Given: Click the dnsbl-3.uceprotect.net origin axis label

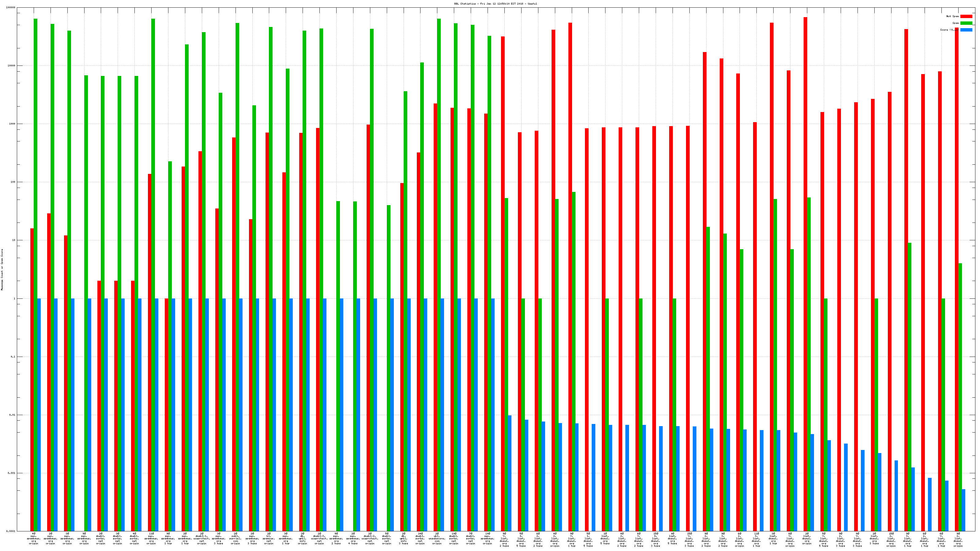Looking at the screenshot, I should pos(319,538).
